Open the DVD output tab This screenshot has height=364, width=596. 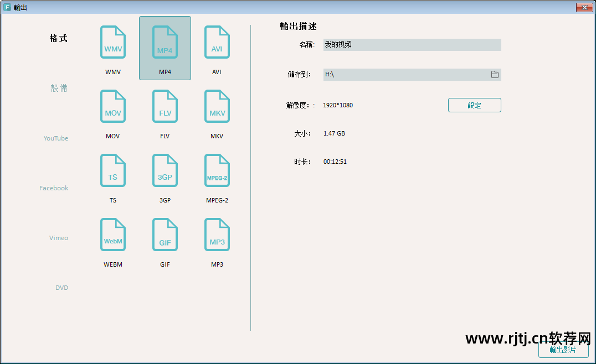[61, 288]
